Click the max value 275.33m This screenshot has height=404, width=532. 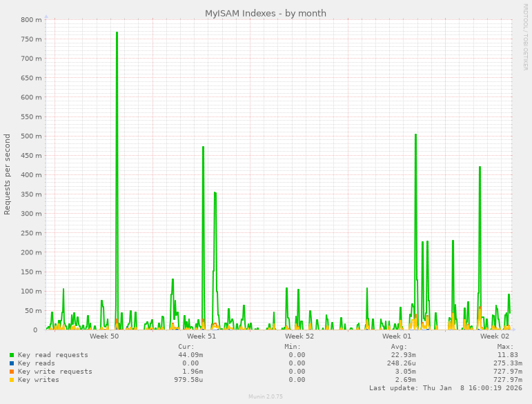pyautogui.click(x=508, y=363)
